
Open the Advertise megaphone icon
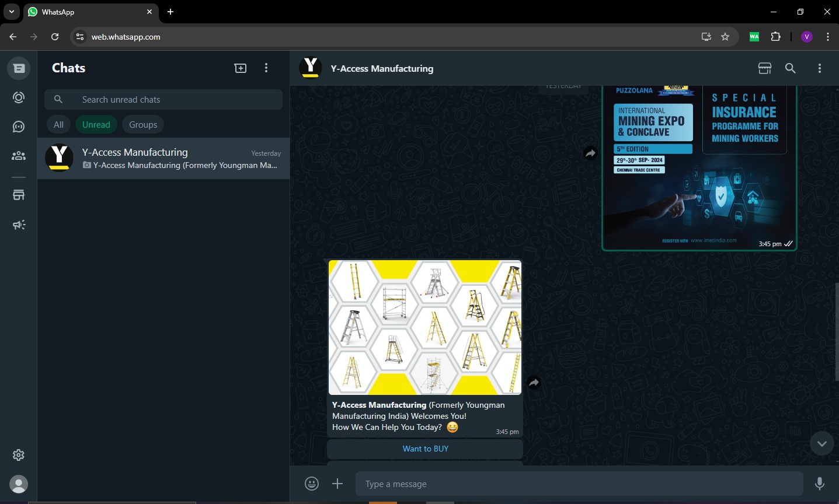pyautogui.click(x=19, y=225)
